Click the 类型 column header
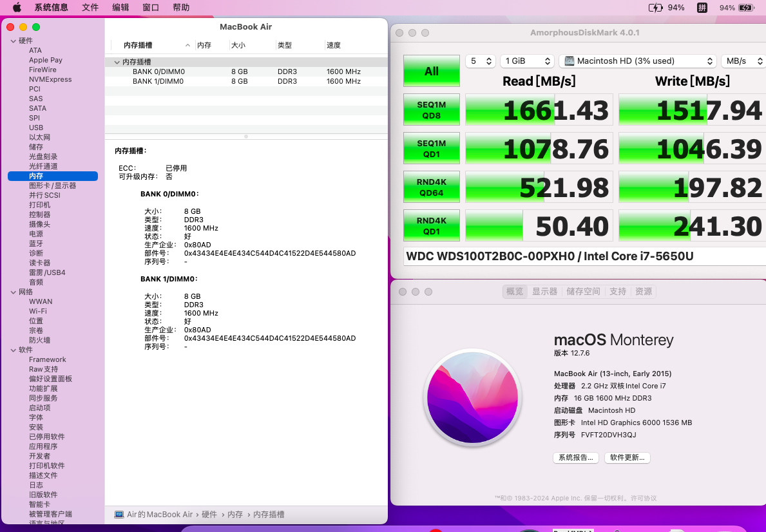The width and height of the screenshot is (766, 532). tap(285, 45)
